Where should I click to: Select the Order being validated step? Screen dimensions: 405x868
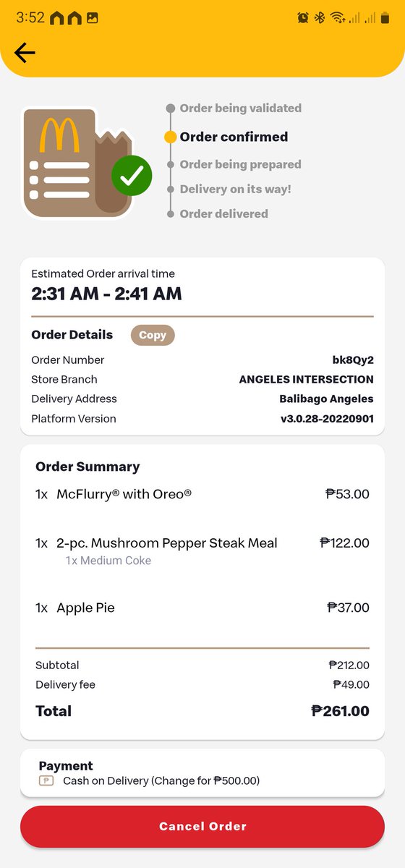(241, 109)
